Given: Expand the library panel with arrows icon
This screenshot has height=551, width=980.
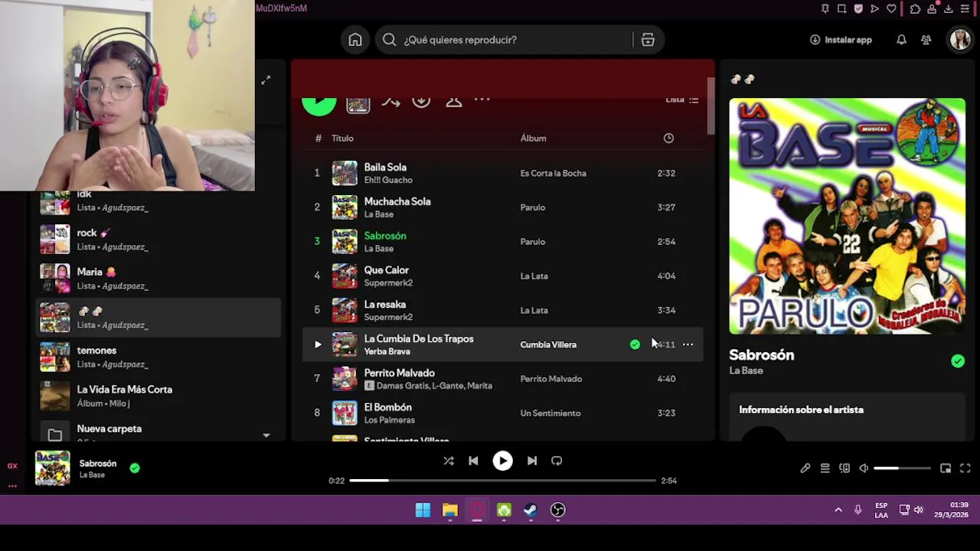Looking at the screenshot, I should tap(266, 80).
